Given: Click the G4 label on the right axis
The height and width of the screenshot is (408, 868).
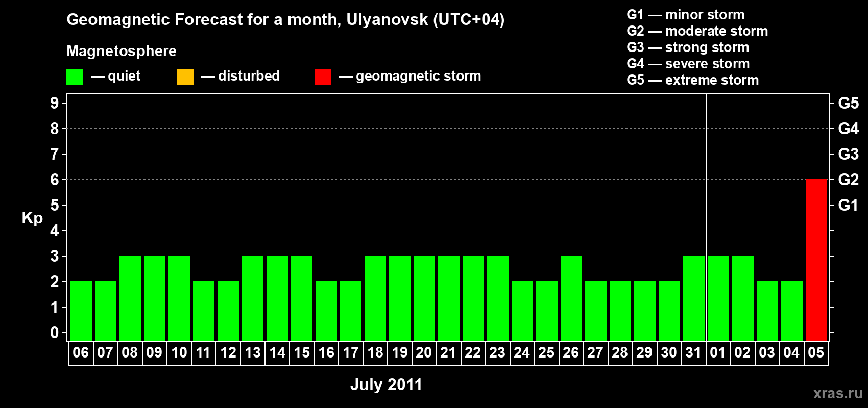Looking at the screenshot, I should tap(848, 129).
